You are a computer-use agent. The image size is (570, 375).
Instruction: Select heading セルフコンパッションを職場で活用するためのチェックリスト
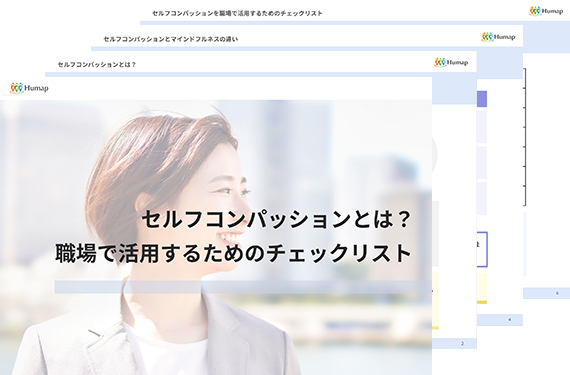point(237,13)
